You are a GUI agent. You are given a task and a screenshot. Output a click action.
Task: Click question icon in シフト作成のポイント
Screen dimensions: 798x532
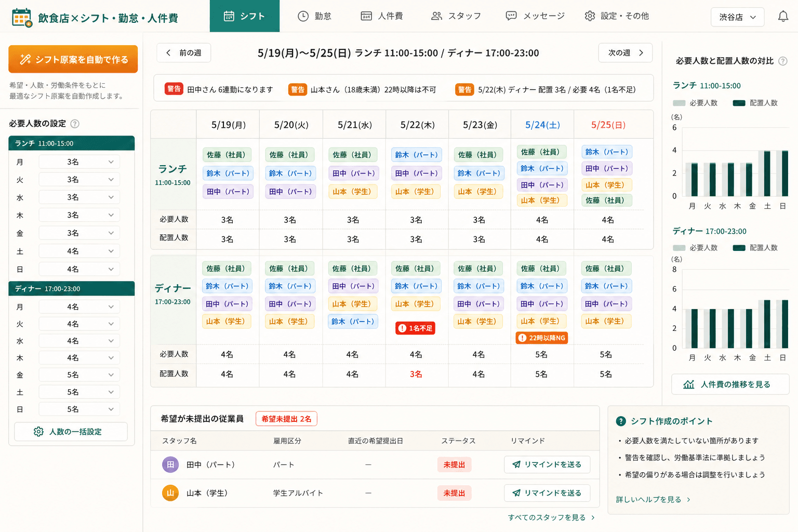coord(620,421)
